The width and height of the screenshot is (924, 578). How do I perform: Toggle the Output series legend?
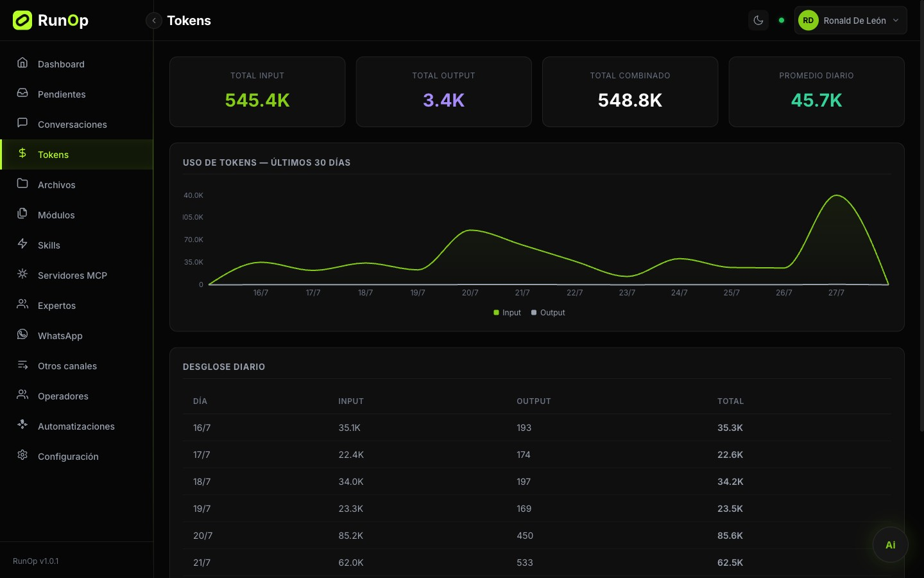point(548,313)
